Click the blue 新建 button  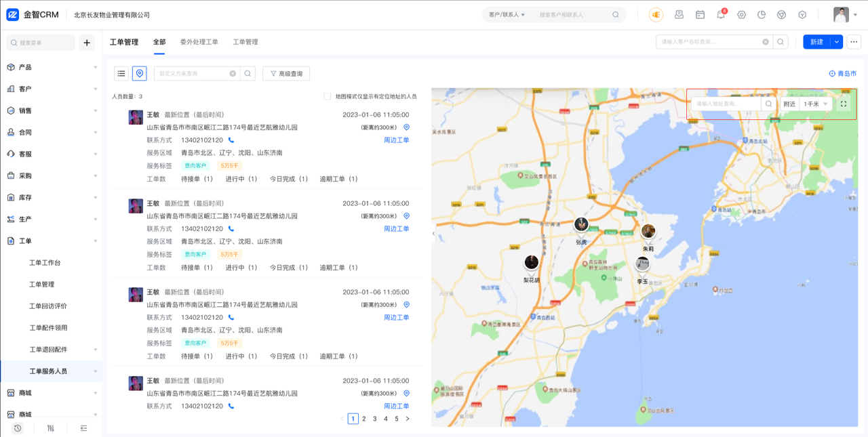(x=817, y=42)
